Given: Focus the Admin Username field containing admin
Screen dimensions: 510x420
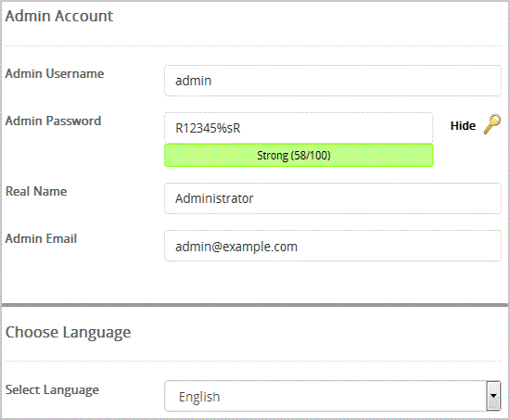Looking at the screenshot, I should [332, 81].
